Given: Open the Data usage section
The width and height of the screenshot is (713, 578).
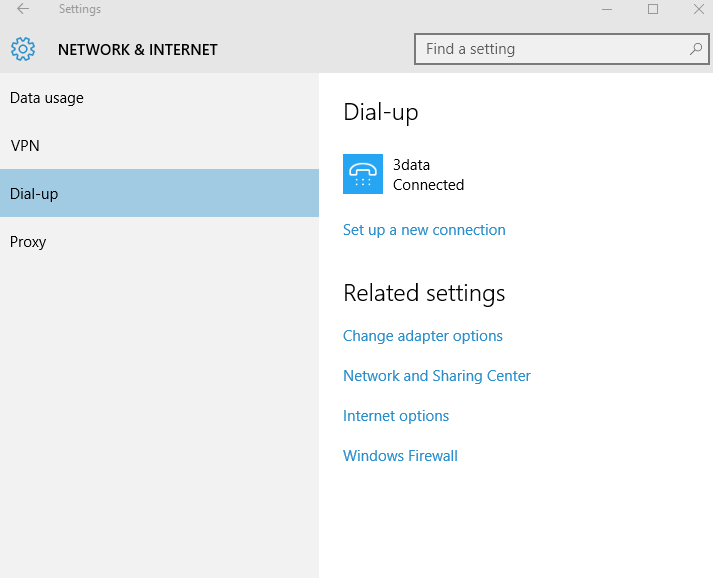Looking at the screenshot, I should [159, 98].
